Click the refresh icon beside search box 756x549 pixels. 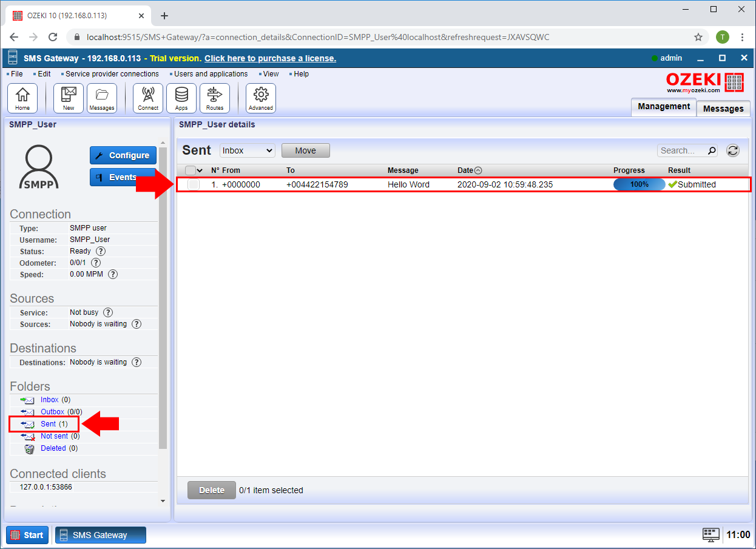[x=733, y=150]
